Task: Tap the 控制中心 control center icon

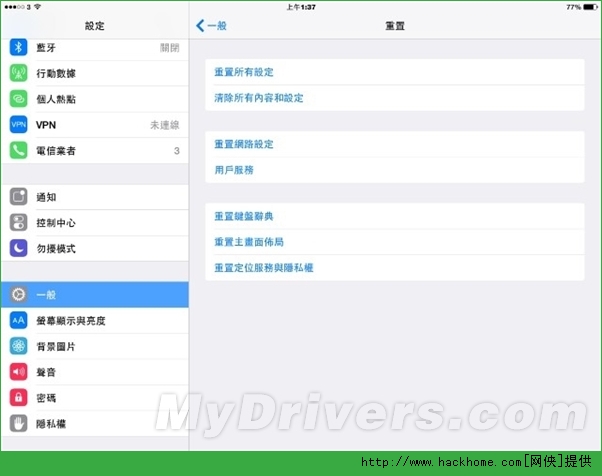Action: [18, 223]
